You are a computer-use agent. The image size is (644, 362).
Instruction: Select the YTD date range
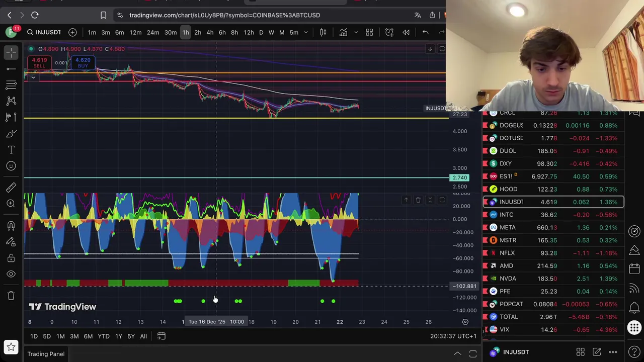pyautogui.click(x=104, y=336)
